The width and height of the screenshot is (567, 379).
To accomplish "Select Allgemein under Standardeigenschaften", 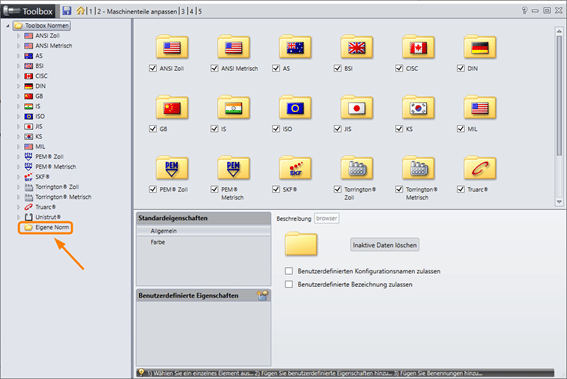I will point(204,231).
